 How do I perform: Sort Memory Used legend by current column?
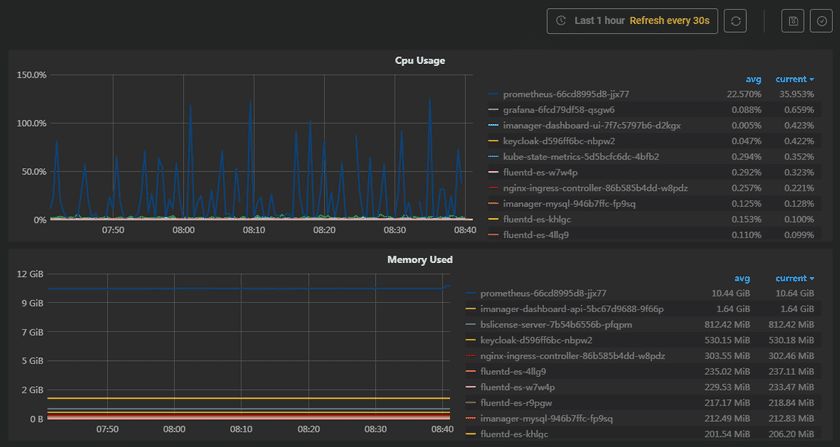click(x=795, y=279)
